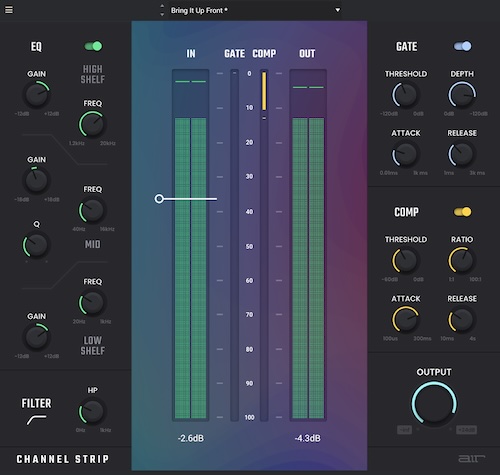500x475 pixels.
Task: Click the Mid FREQ knob
Action: (x=92, y=210)
